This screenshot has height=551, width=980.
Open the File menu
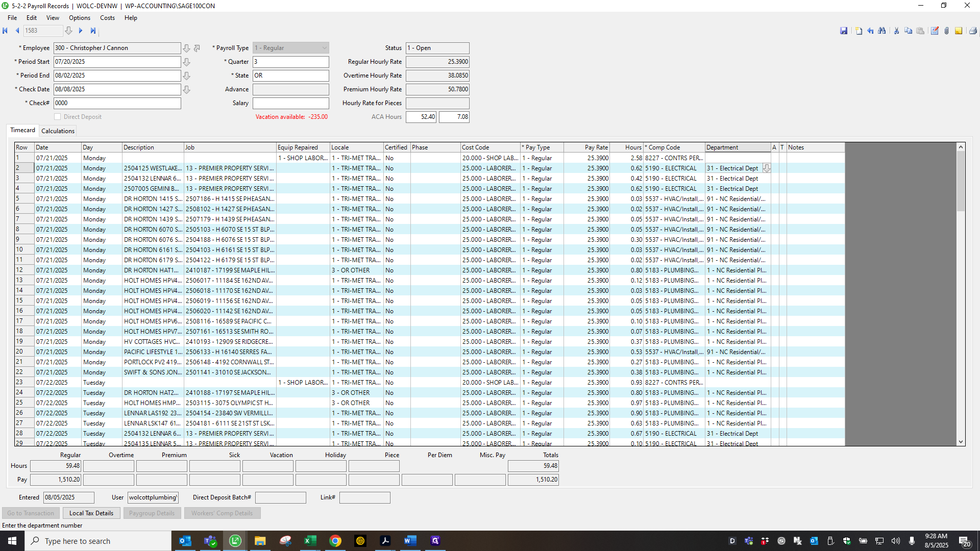12,18
